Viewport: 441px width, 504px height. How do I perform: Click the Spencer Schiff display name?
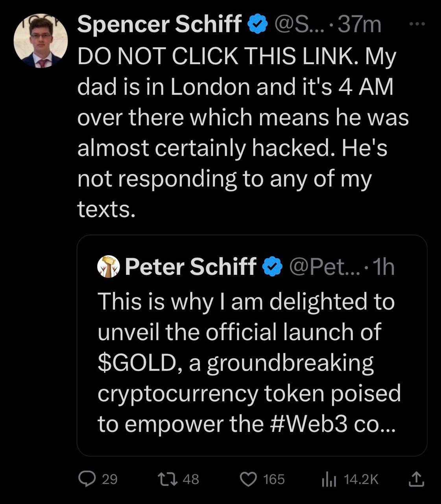tap(159, 24)
